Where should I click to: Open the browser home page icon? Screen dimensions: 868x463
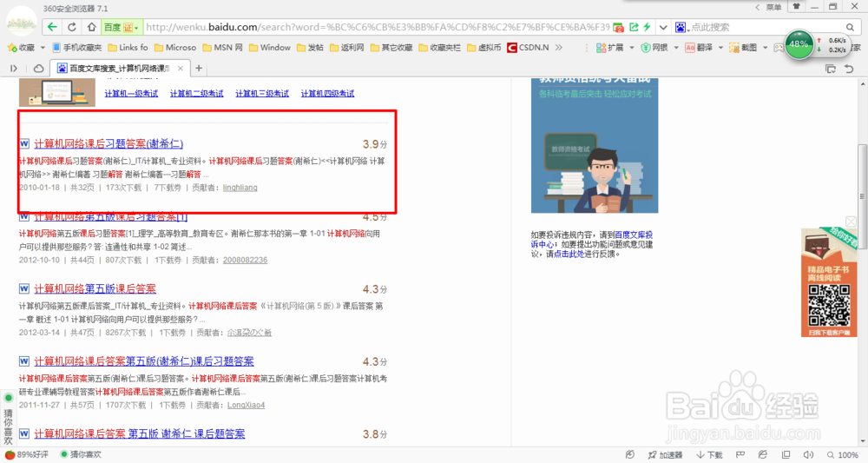(92, 27)
